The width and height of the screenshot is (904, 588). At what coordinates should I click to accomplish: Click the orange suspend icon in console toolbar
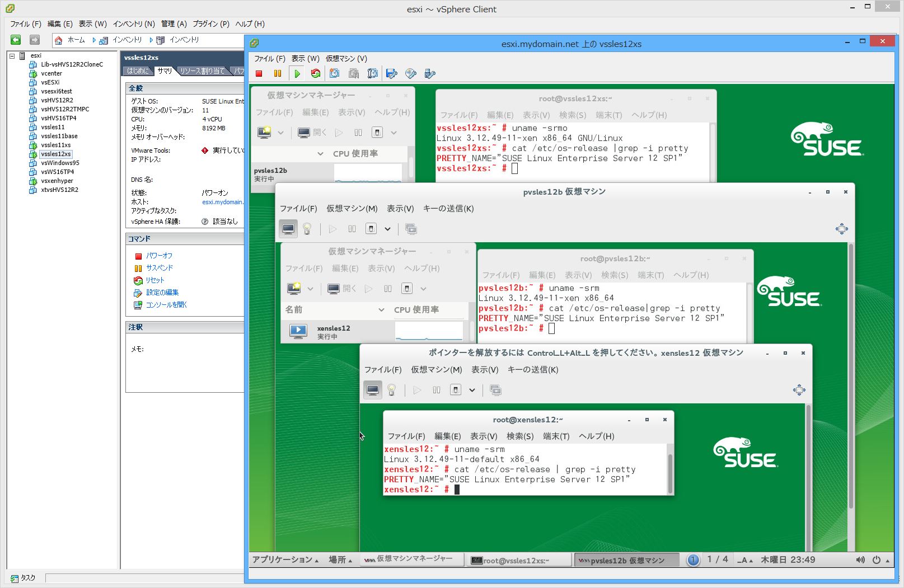277,73
